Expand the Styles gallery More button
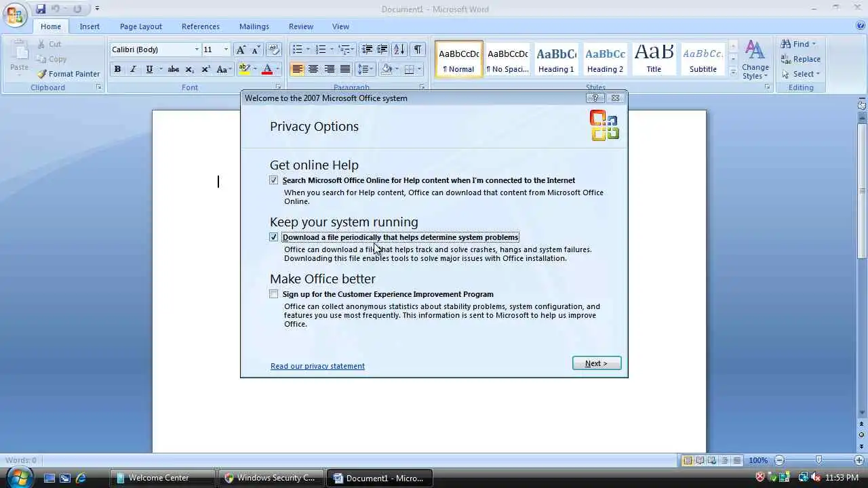This screenshot has width=868, height=488. (x=733, y=71)
